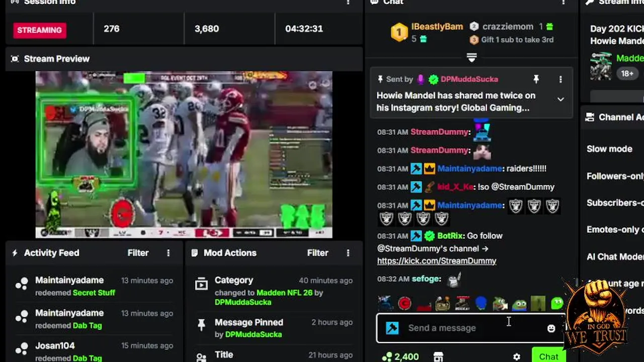Click the green channel points icon showing 2,400
This screenshot has width=644, height=362.
[387, 356]
